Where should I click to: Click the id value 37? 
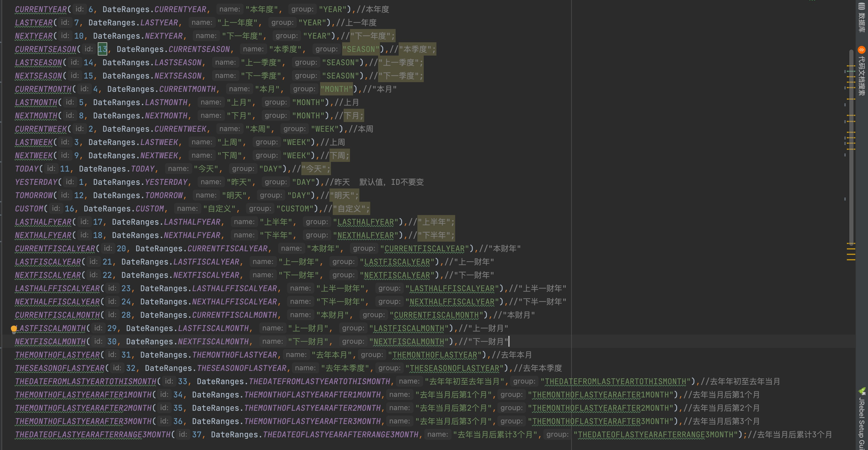197,435
